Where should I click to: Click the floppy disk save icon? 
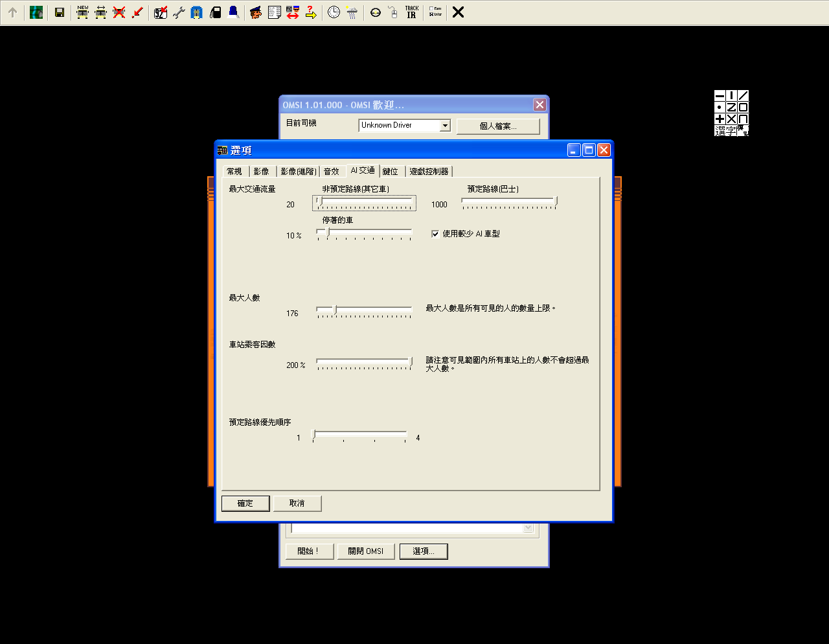tap(60, 12)
